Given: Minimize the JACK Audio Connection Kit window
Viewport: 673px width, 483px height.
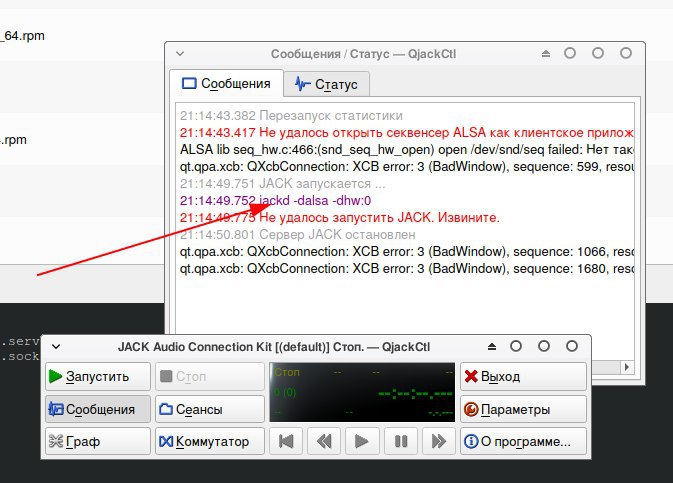Looking at the screenshot, I should (x=516, y=346).
